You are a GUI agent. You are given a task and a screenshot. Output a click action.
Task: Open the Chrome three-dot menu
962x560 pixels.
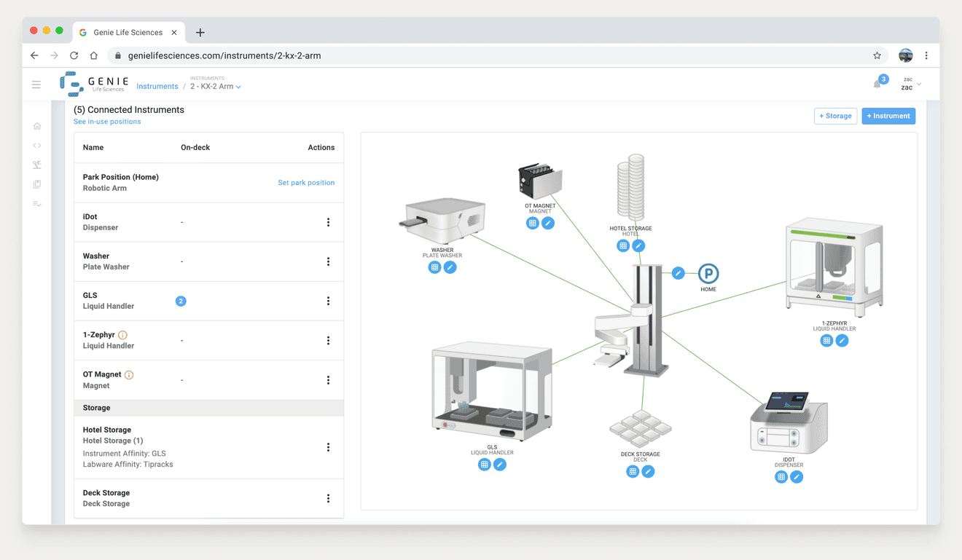pos(926,55)
